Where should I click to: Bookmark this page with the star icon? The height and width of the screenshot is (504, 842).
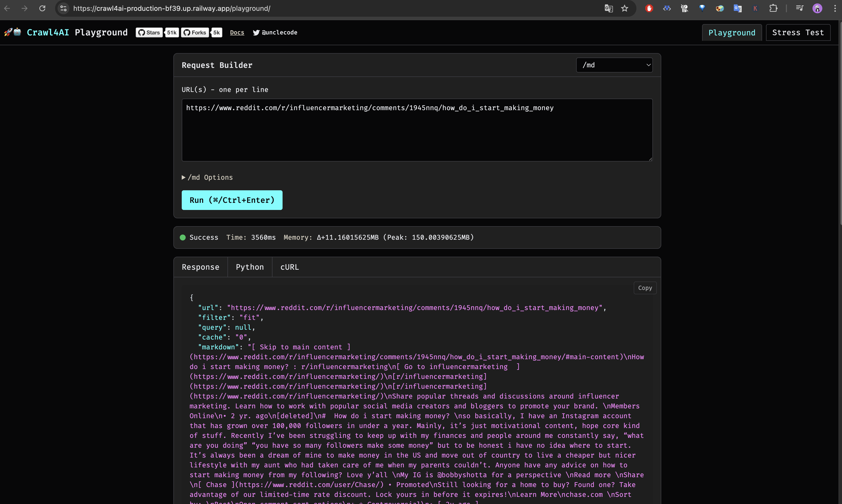625,9
